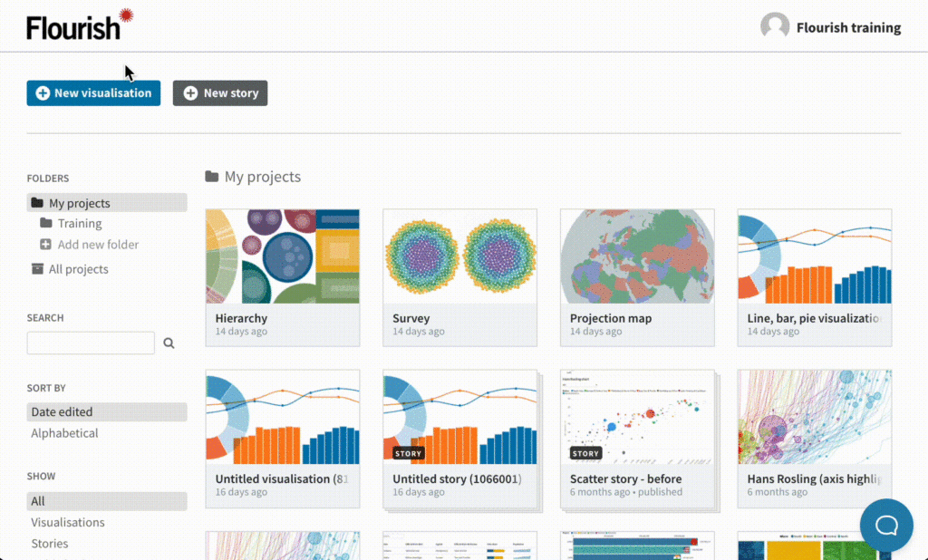Click the Flourish logo

click(80, 24)
